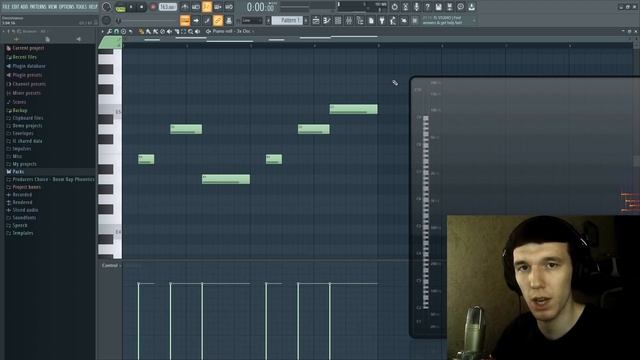Open the piano roll stamp icon
Viewport: 640px width, 360px height.
(x=123, y=31)
